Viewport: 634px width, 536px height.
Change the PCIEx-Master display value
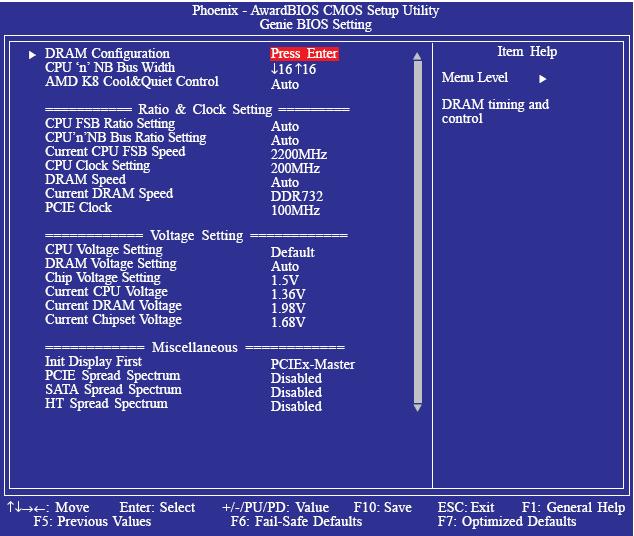(x=313, y=365)
